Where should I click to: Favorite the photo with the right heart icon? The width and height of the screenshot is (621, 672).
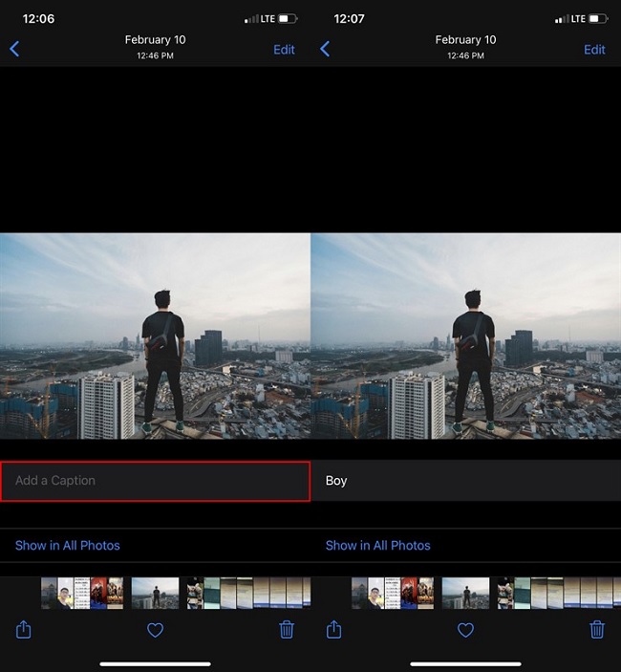(465, 630)
